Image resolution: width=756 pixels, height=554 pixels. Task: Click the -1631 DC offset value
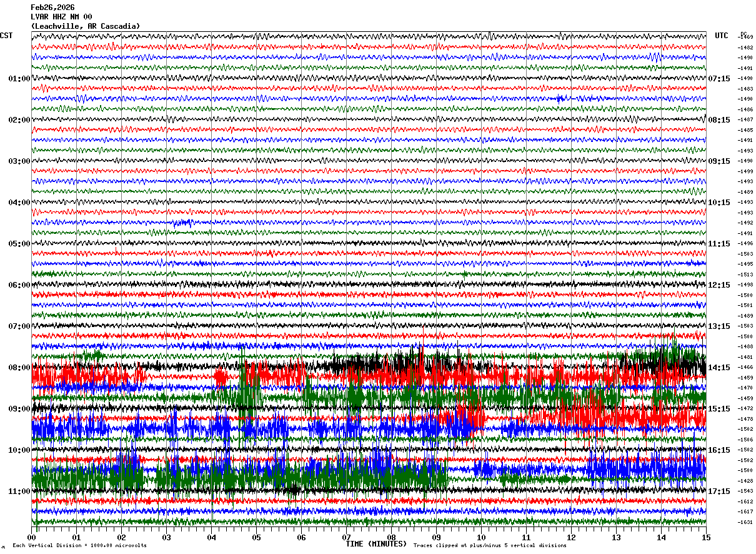745,522
